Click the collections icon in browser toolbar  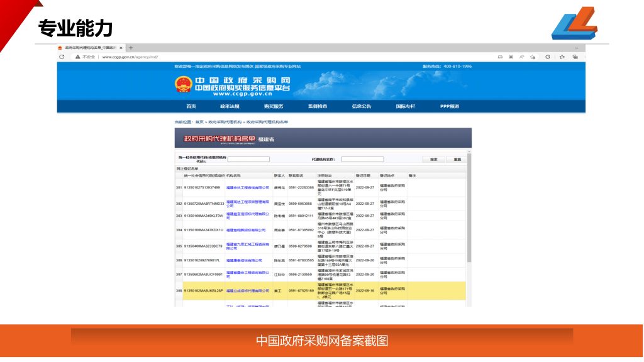click(x=575, y=57)
